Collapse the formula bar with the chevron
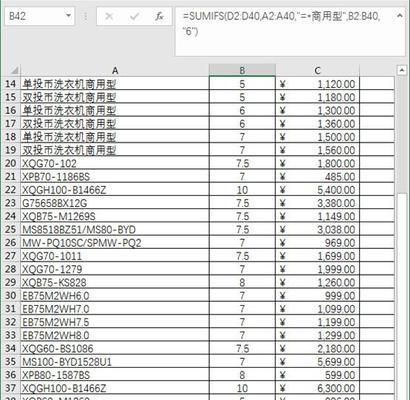Viewport: 410px width, 400px height. pos(400,15)
